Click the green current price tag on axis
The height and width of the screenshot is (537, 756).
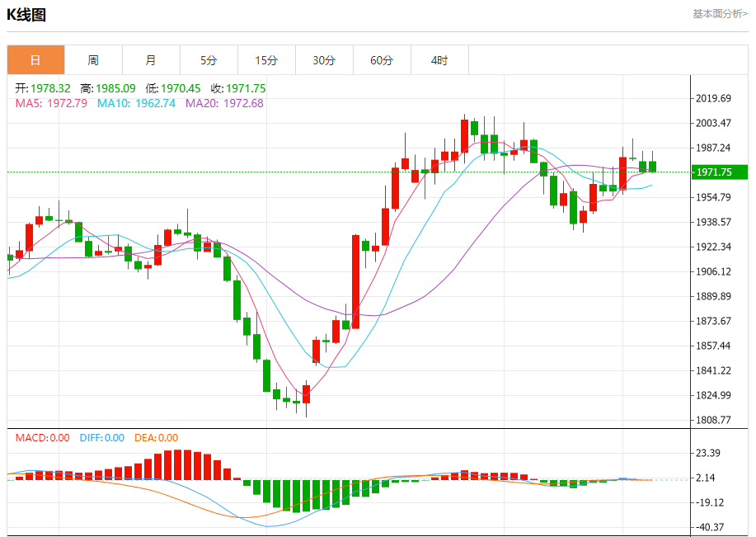[x=719, y=172]
